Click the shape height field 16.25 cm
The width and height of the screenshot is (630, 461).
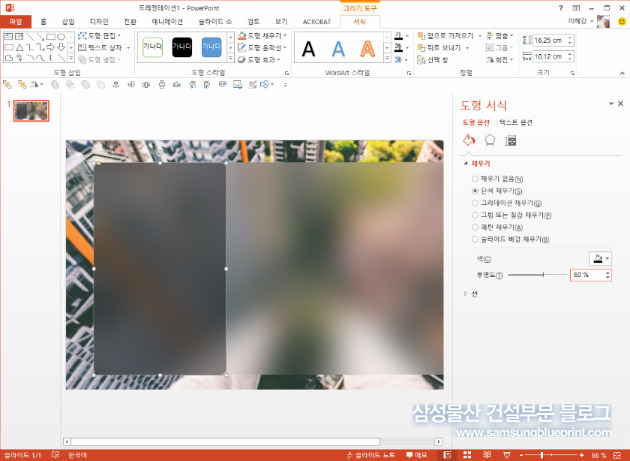550,40
